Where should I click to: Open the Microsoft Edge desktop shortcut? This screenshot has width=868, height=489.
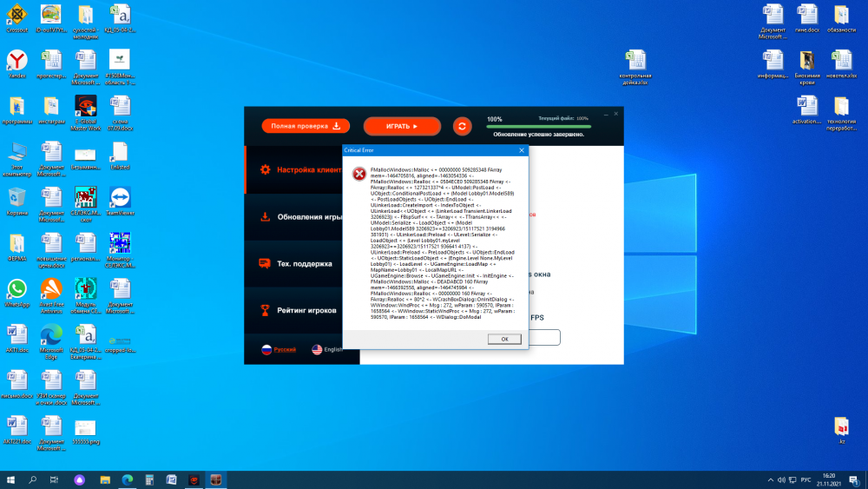click(x=51, y=335)
